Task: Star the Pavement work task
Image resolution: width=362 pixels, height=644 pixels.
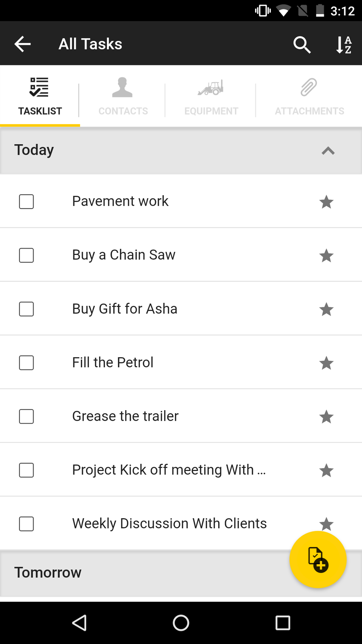Action: tap(326, 202)
